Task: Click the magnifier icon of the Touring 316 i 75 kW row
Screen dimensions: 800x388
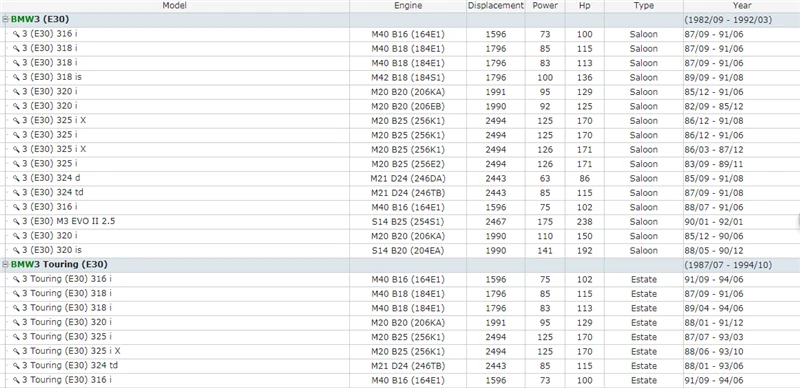Action: [16, 279]
